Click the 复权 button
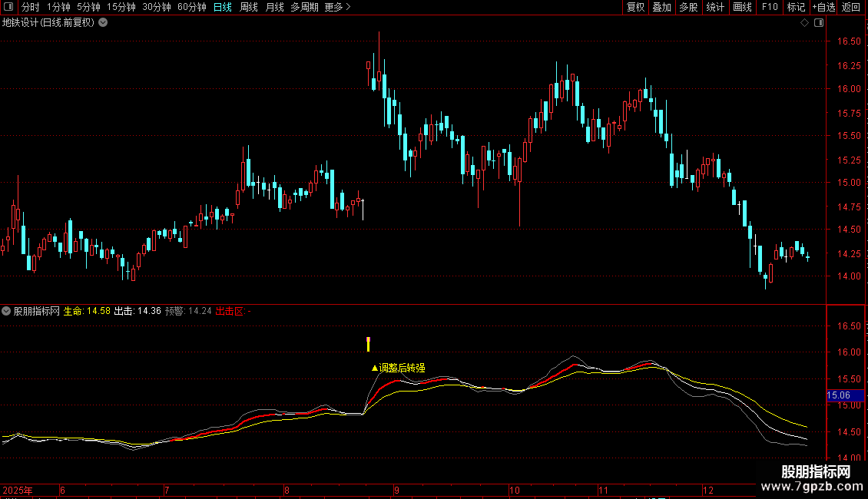The height and width of the screenshot is (499, 868). pyautogui.click(x=635, y=7)
